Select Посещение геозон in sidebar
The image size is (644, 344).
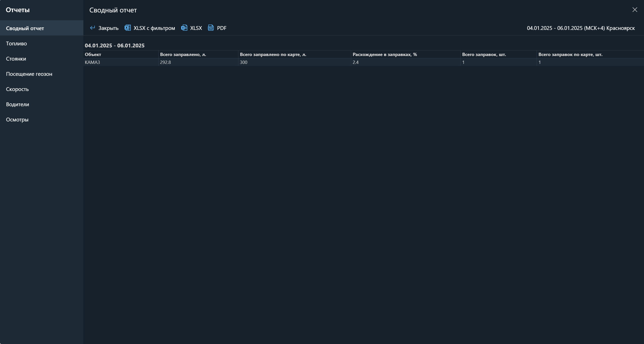coord(29,74)
